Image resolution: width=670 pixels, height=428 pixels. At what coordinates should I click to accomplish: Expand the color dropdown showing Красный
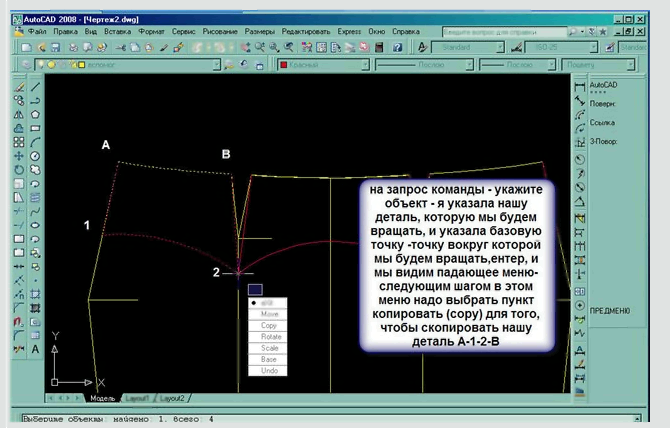[366, 65]
